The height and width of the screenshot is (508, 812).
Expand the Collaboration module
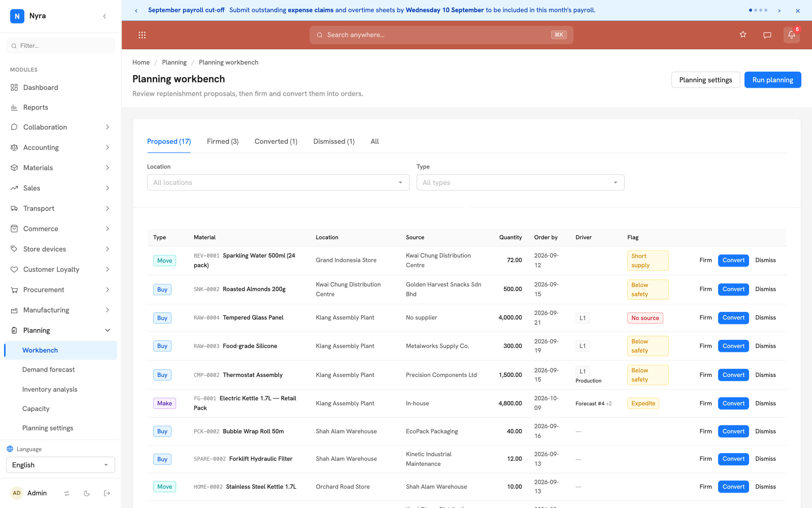61,127
